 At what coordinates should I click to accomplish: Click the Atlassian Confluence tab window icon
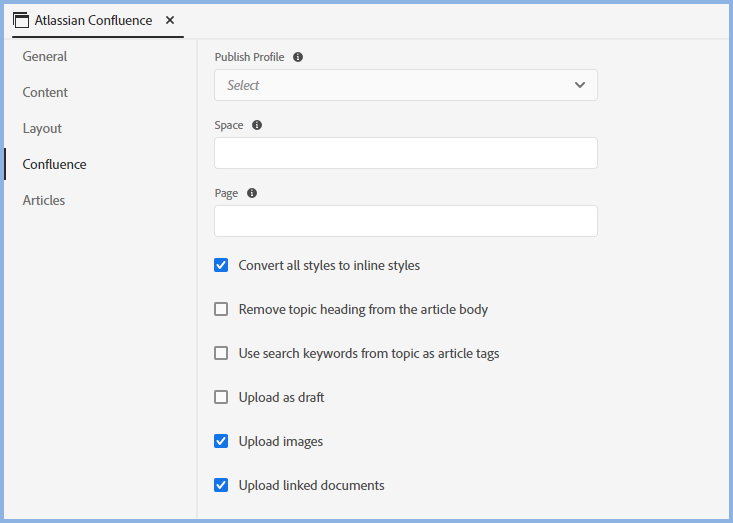20,20
